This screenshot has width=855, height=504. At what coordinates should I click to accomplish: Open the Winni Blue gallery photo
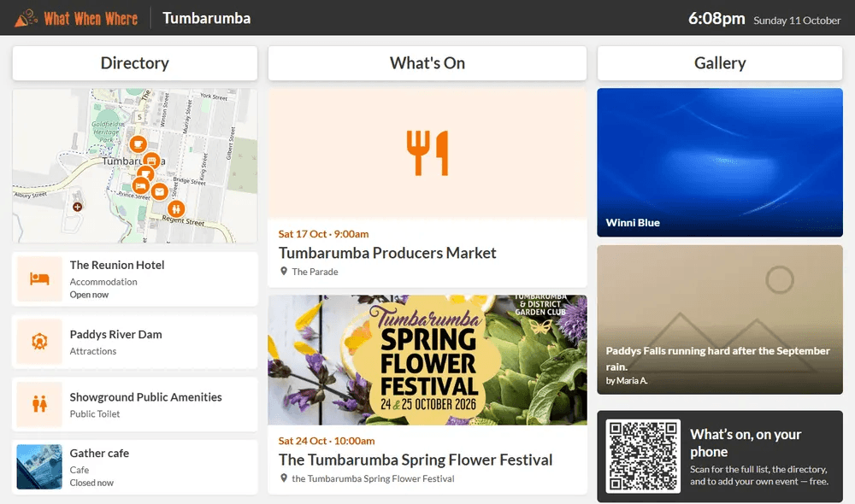click(720, 162)
